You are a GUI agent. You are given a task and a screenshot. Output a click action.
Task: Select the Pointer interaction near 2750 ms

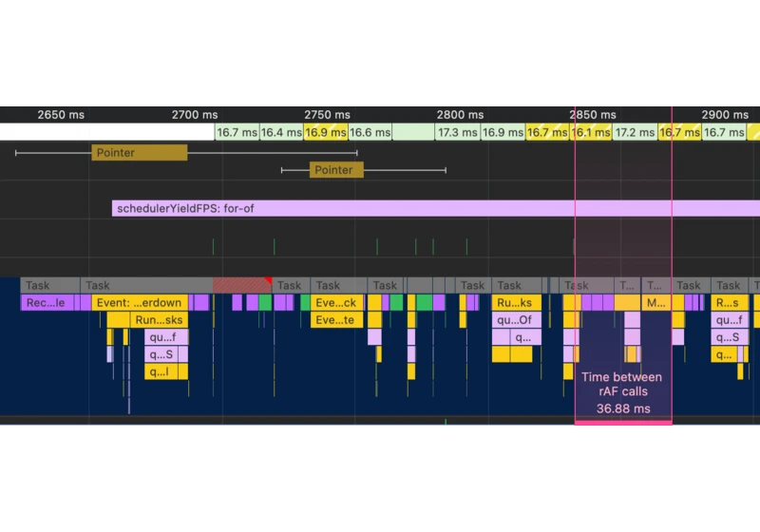pyautogui.click(x=336, y=170)
